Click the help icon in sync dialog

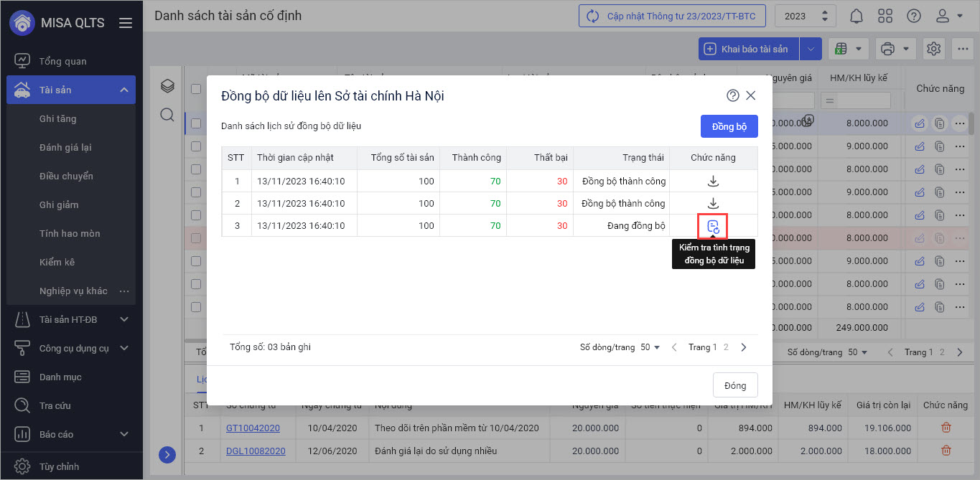[x=733, y=95]
